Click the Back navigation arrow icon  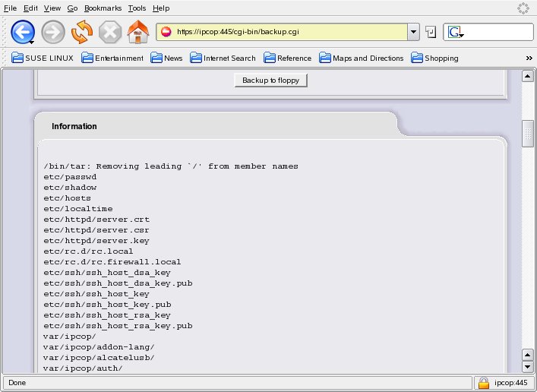coord(23,32)
